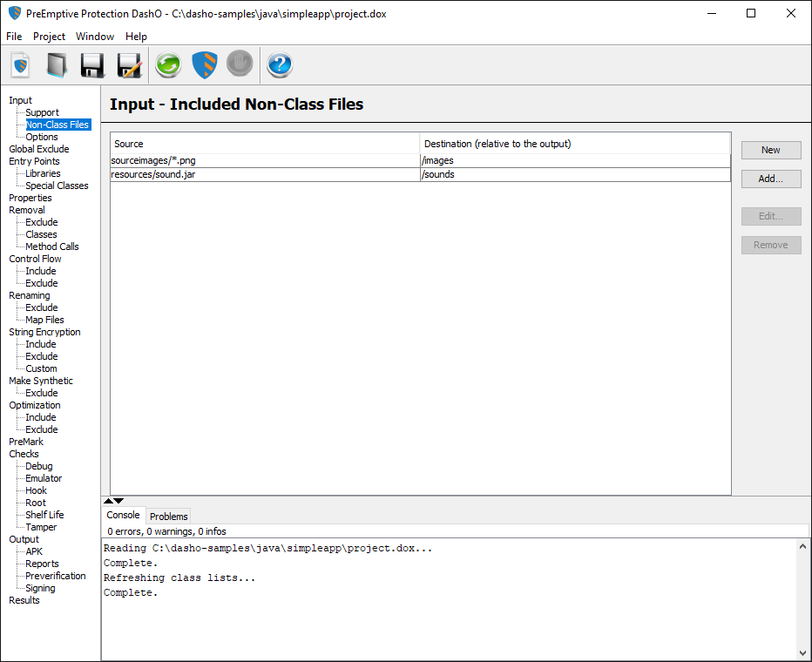Select the resources/sound.jar source cell
812x662 pixels.
(265, 174)
